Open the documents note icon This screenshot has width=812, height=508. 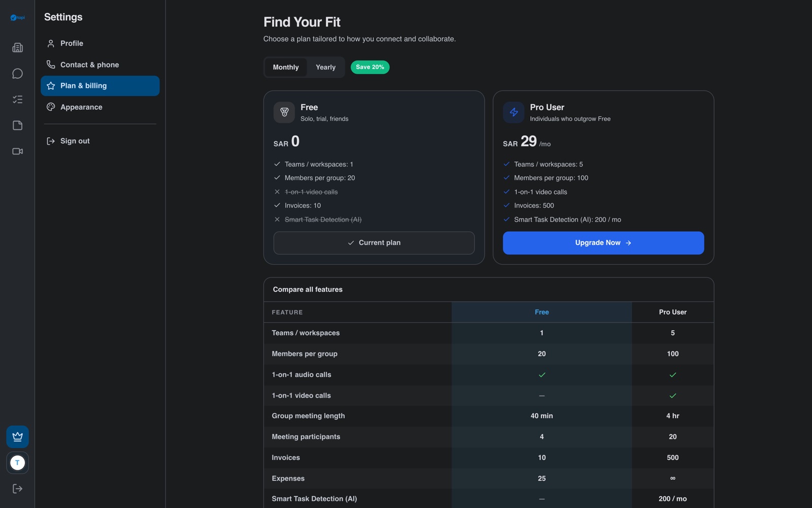17,125
